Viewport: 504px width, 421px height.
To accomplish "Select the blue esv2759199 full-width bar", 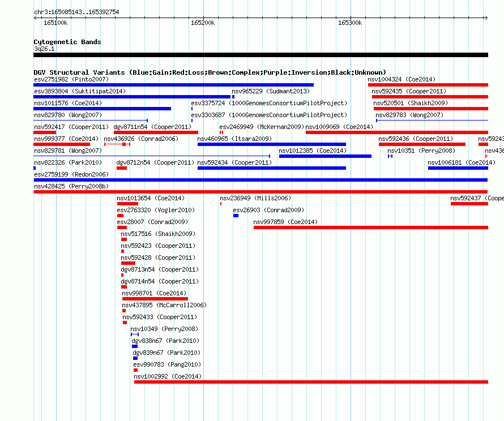I will point(260,180).
